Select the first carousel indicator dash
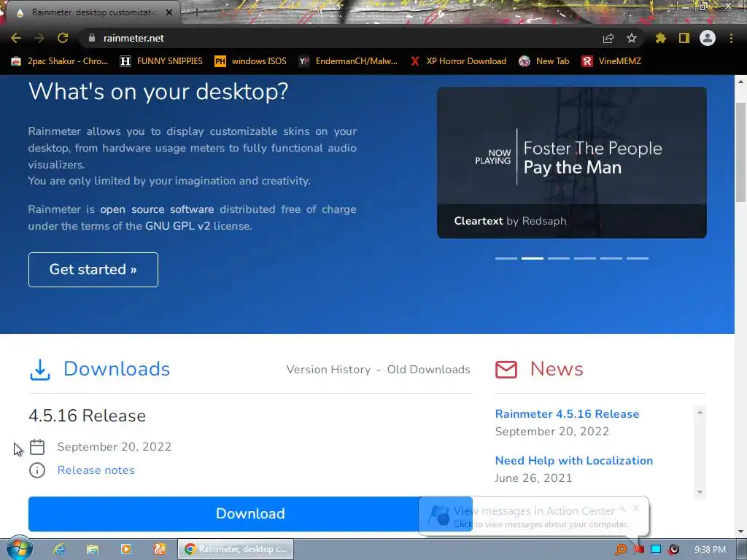The image size is (747, 560). point(506,258)
